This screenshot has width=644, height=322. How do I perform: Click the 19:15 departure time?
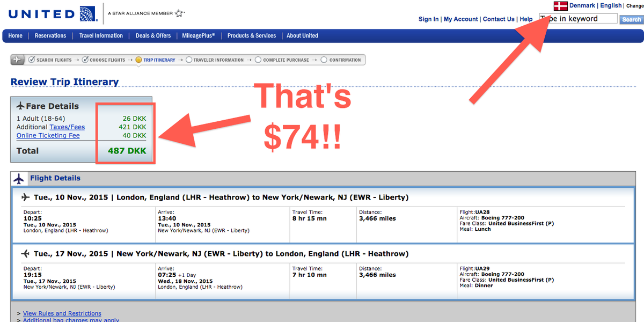[32, 275]
